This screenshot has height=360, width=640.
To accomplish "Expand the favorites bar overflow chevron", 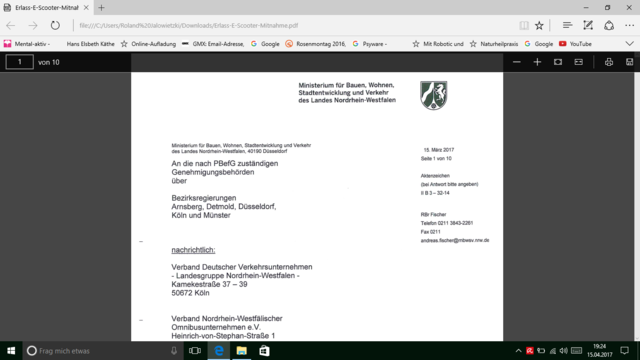I will click(629, 44).
